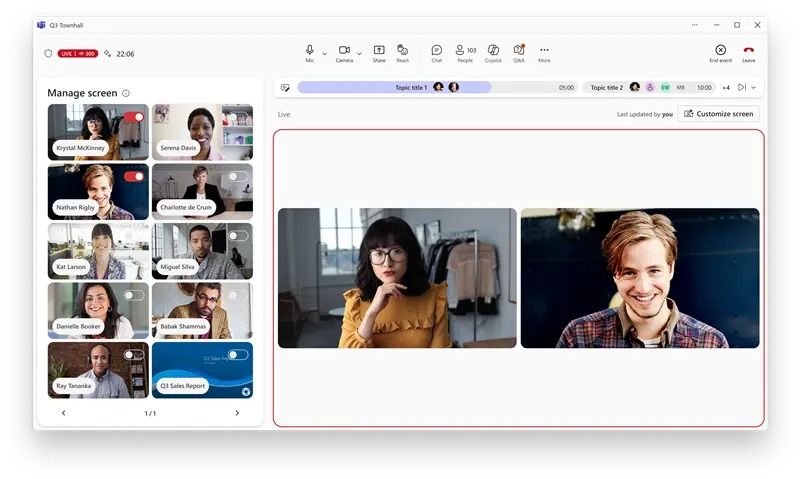Screen dimensions: 800x479
Task: Select Kat Larson thumbnail
Action: coord(98,251)
